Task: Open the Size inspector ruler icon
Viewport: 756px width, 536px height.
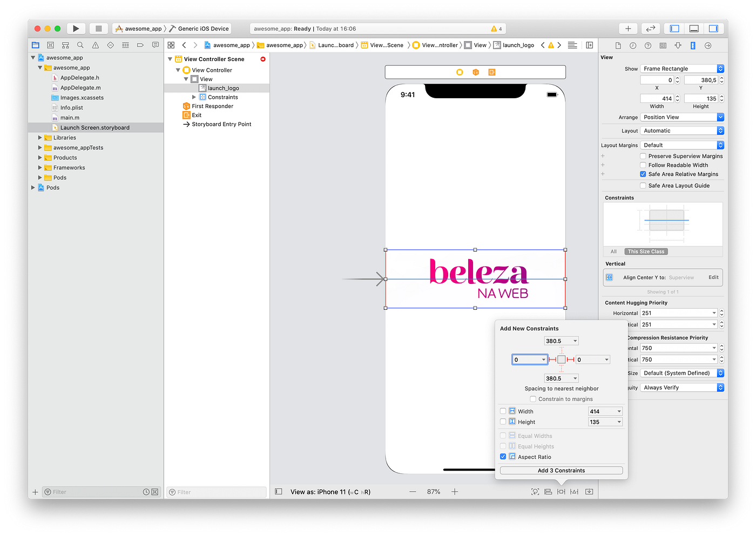Action: tap(693, 45)
